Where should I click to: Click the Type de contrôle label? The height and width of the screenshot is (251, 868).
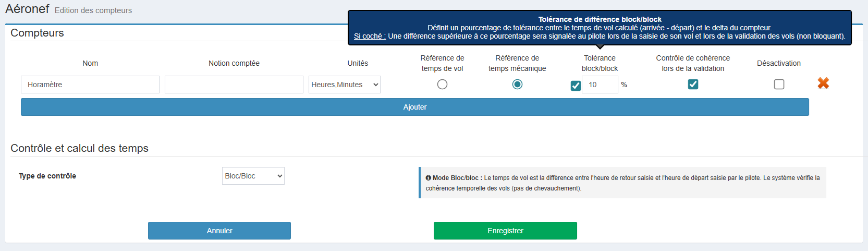[47, 176]
